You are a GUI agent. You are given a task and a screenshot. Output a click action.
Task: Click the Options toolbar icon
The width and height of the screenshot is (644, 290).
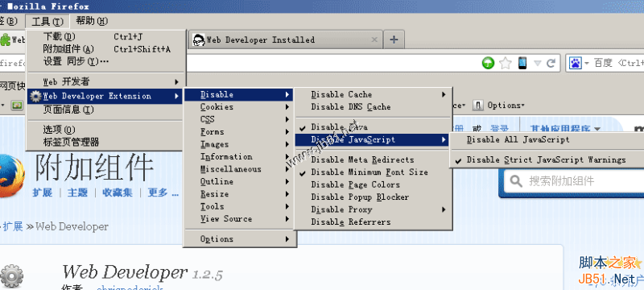click(477, 106)
